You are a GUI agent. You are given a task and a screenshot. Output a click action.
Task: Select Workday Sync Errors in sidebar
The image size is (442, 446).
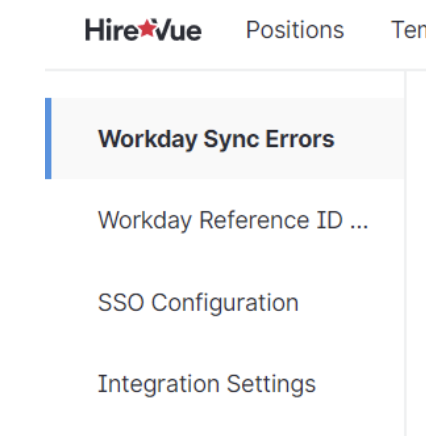tap(225, 139)
